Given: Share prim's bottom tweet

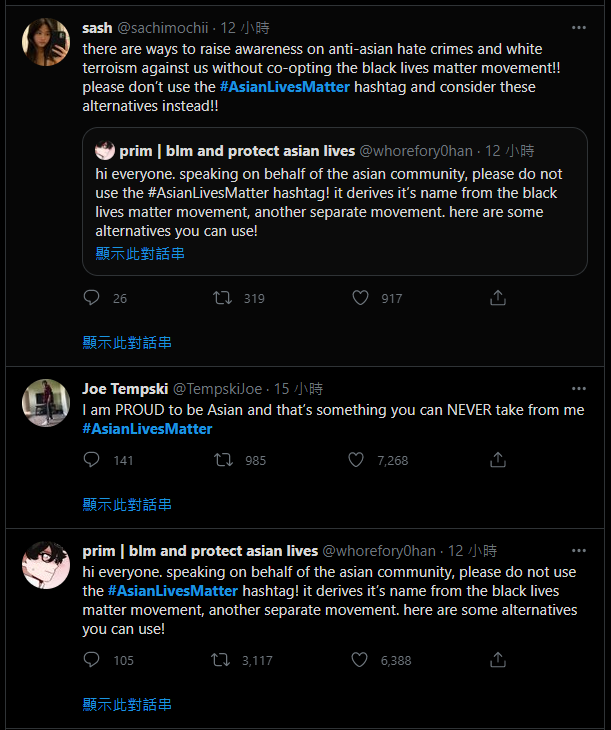Looking at the screenshot, I should point(497,660).
